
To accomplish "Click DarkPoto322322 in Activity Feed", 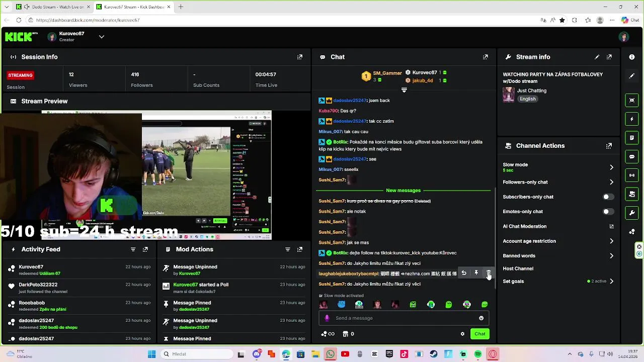I will click(x=38, y=285).
